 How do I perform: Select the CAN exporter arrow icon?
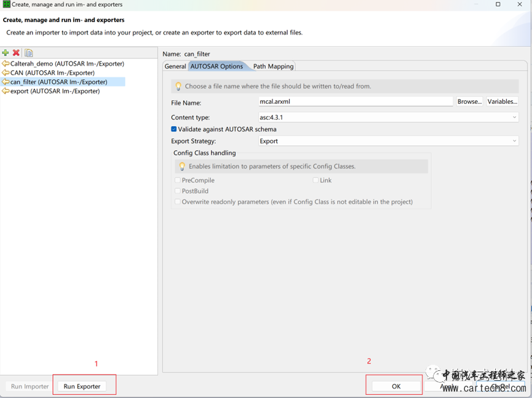tap(6, 73)
